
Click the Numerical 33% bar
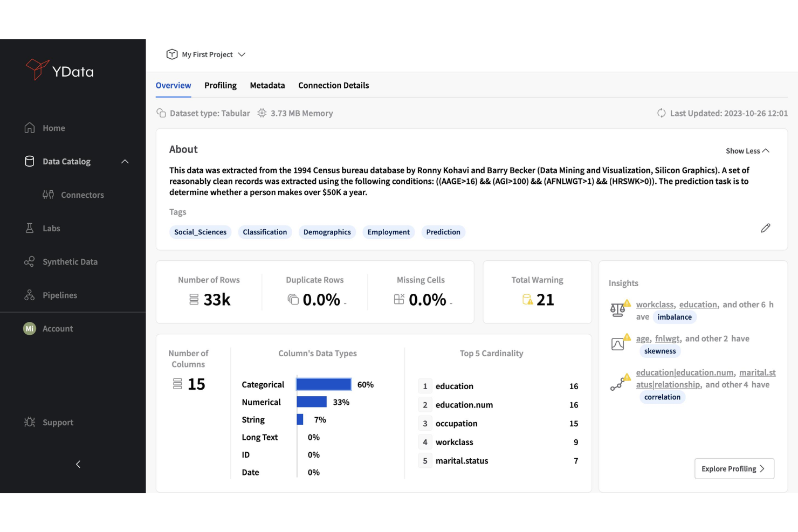pyautogui.click(x=312, y=402)
